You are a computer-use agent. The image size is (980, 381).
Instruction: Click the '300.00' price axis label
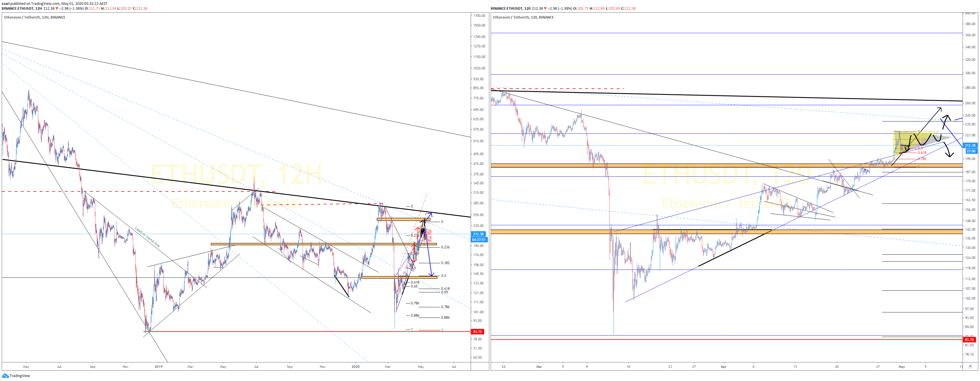(x=970, y=73)
